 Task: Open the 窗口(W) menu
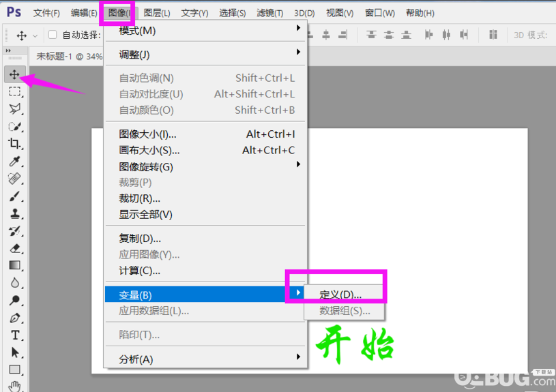click(380, 13)
